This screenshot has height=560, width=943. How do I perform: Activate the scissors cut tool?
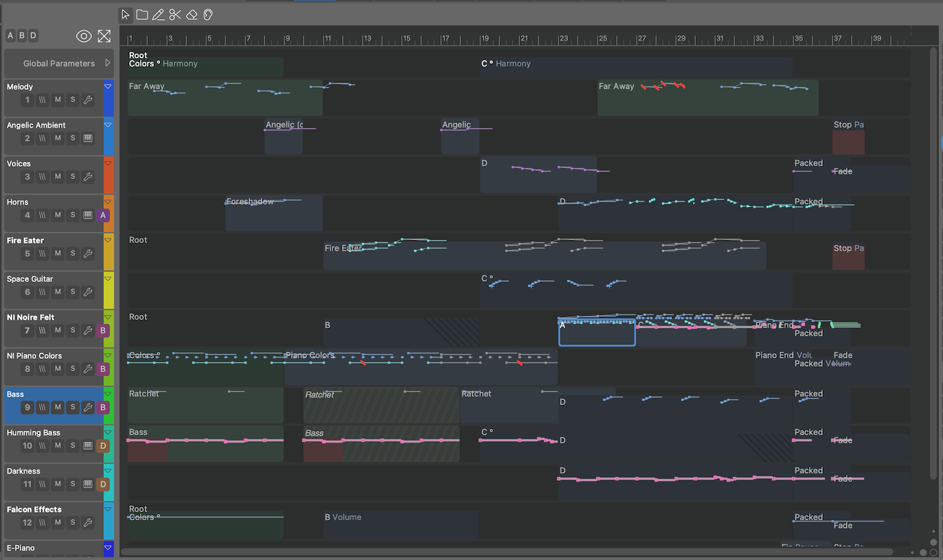point(175,14)
